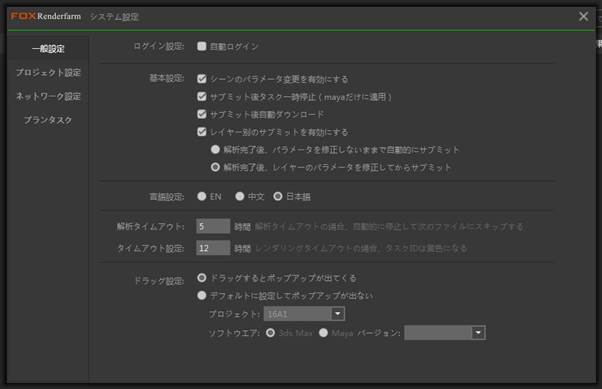Viewport: 602px width, 389px height.
Task: Close the システム設定 dialog
Action: point(583,16)
